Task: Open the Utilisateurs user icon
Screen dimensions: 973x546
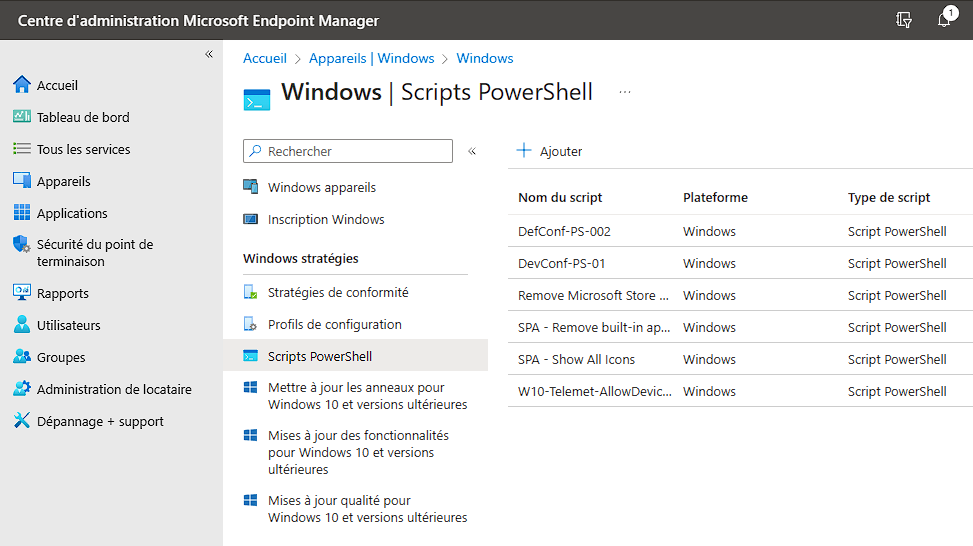Action: point(22,325)
